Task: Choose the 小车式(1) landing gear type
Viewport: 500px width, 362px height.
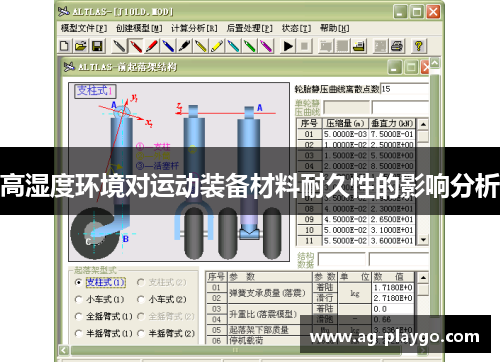Action: 79,299
